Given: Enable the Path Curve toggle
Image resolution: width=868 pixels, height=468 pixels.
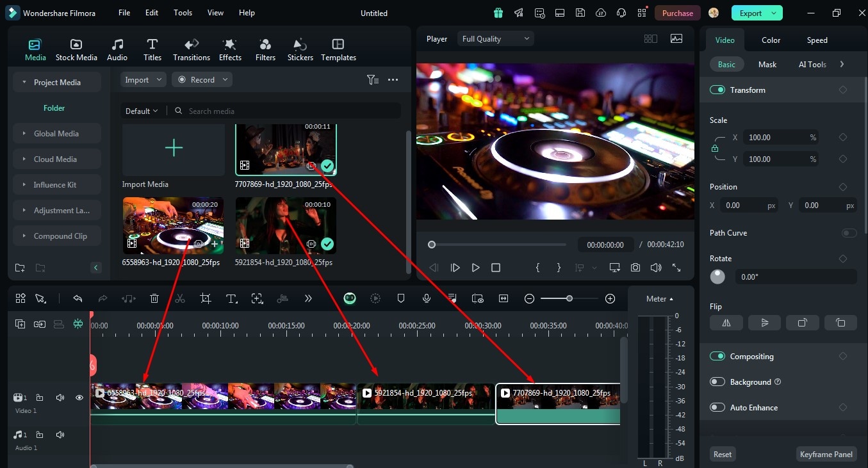Looking at the screenshot, I should tap(849, 233).
